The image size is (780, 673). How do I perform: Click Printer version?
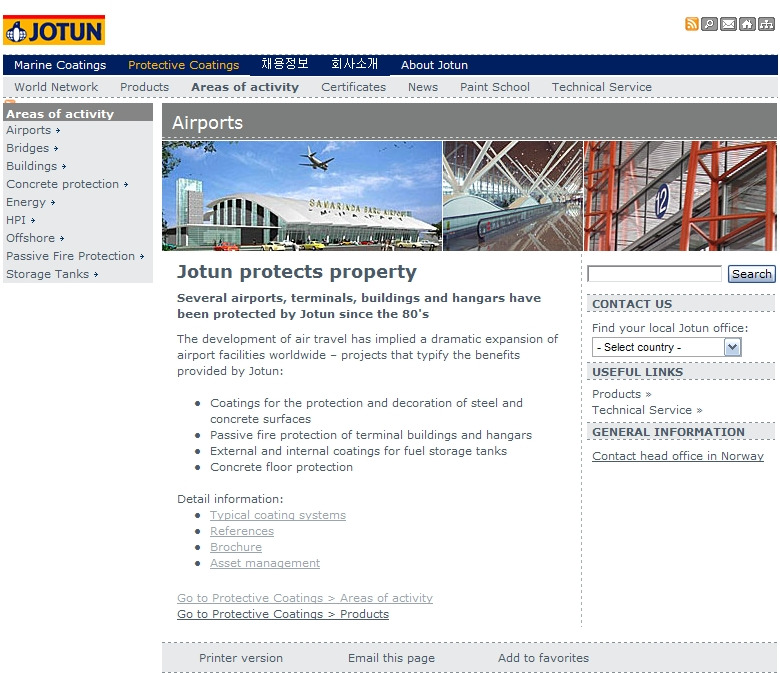tap(241, 658)
